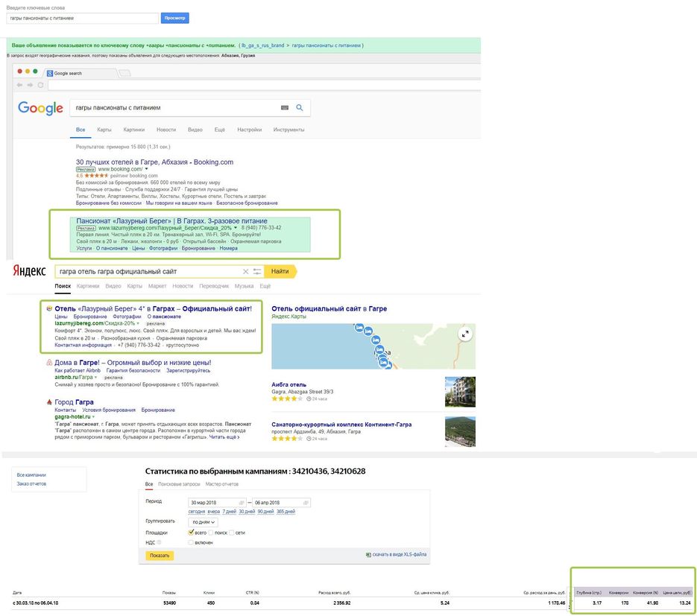
Task: Open Yandex advanced search settings icon
Action: pos(257,271)
